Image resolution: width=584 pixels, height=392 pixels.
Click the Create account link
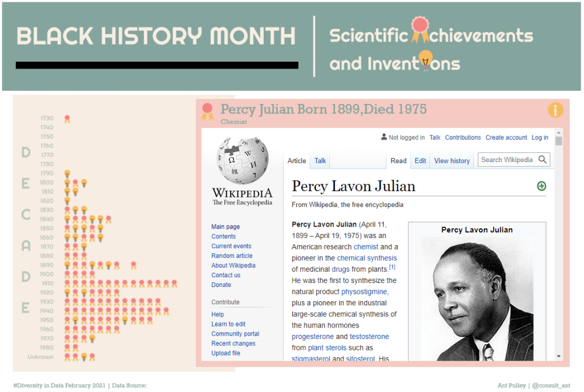506,138
